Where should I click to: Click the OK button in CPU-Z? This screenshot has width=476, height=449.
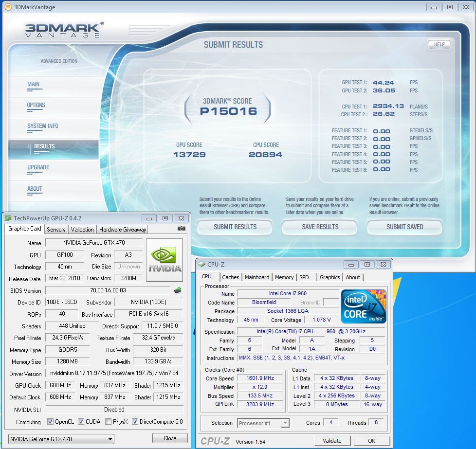pos(371,441)
